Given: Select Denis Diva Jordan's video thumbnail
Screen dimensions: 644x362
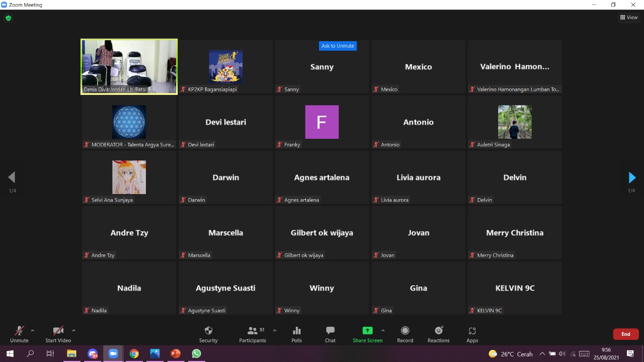Looking at the screenshot, I should pyautogui.click(x=129, y=66).
